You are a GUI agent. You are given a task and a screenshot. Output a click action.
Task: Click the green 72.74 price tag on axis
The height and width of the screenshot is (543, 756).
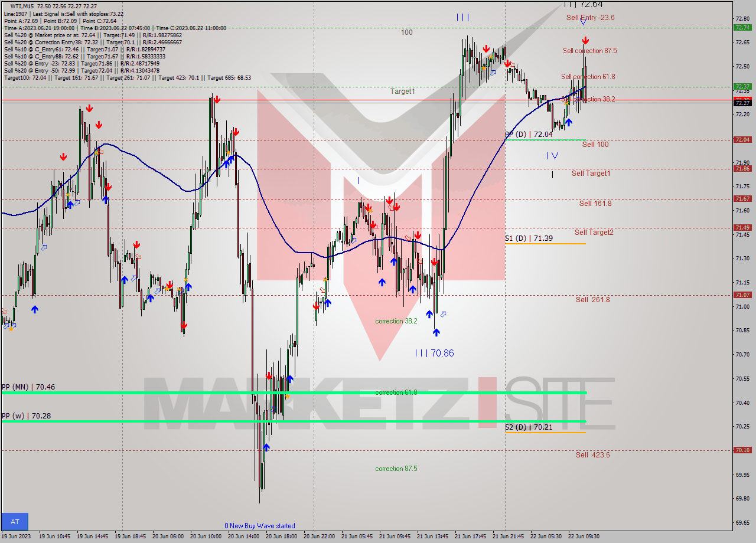pos(742,27)
